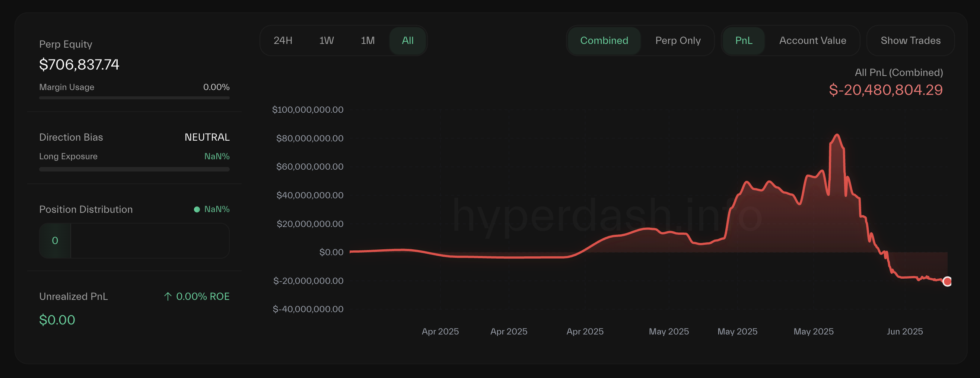Toggle to Combined view
The width and height of the screenshot is (980, 378).
[x=604, y=41]
